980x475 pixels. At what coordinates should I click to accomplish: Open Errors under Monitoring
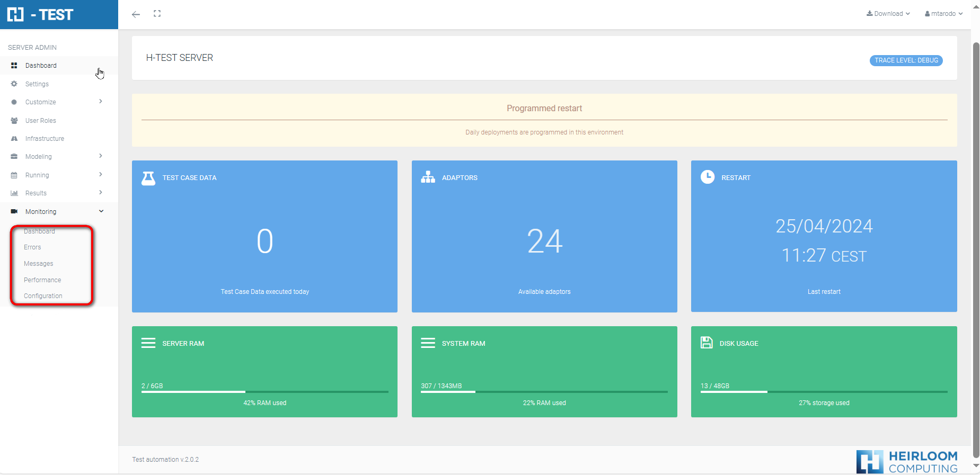32,247
